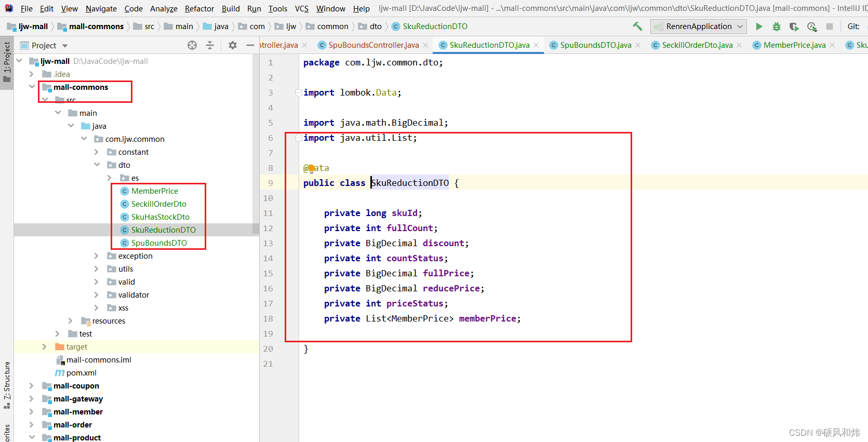Select SpuBoundsDTO in the project tree
This screenshot has width=868, height=442.
coord(159,243)
